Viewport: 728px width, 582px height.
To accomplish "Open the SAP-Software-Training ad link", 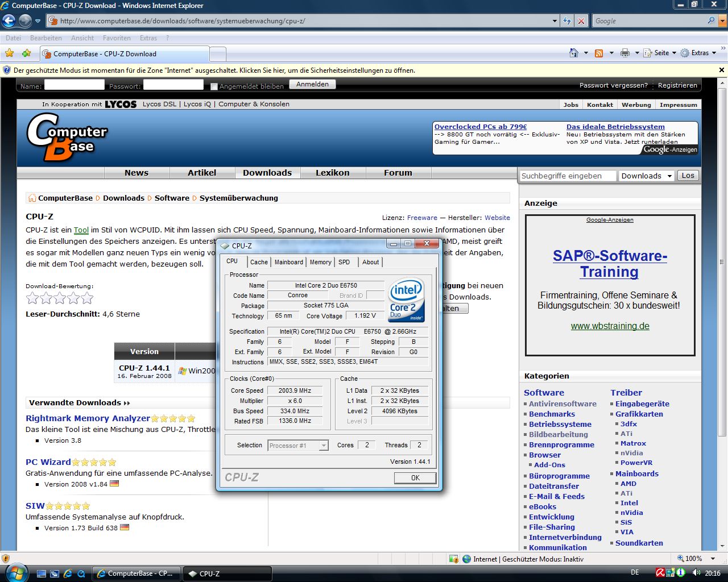I will coord(610,264).
